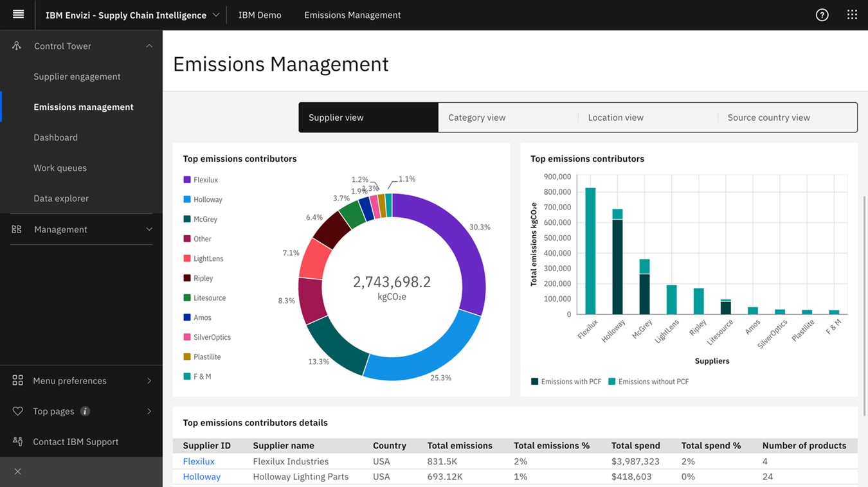Open the hamburger navigation menu
Viewport: 868px width, 487px height.
click(17, 14)
